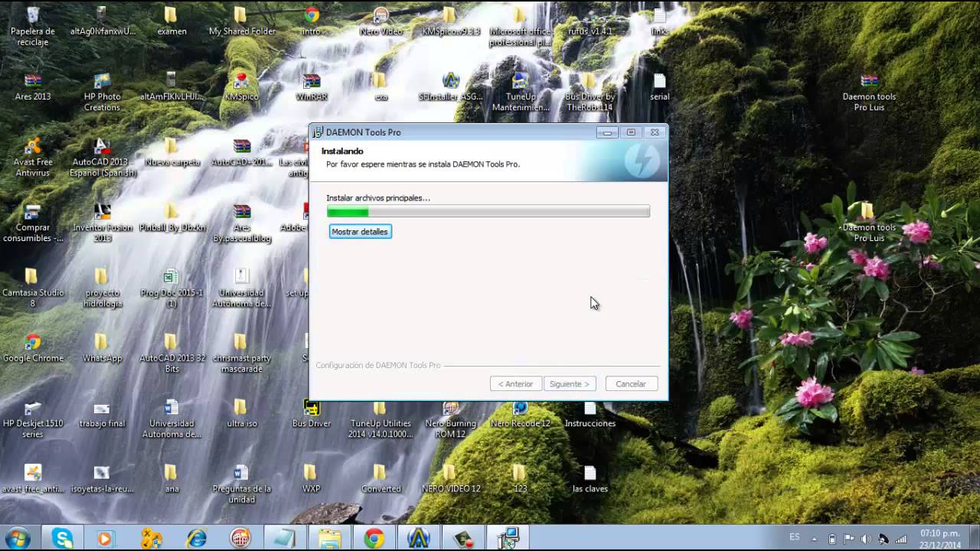Select the WXP folder
Screen dimensions: 980x551
click(312, 478)
